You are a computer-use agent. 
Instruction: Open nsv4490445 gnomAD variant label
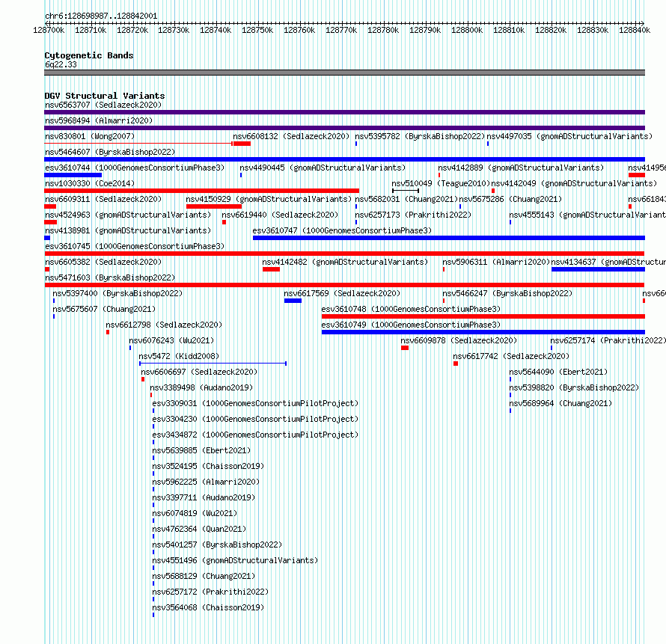(x=323, y=168)
